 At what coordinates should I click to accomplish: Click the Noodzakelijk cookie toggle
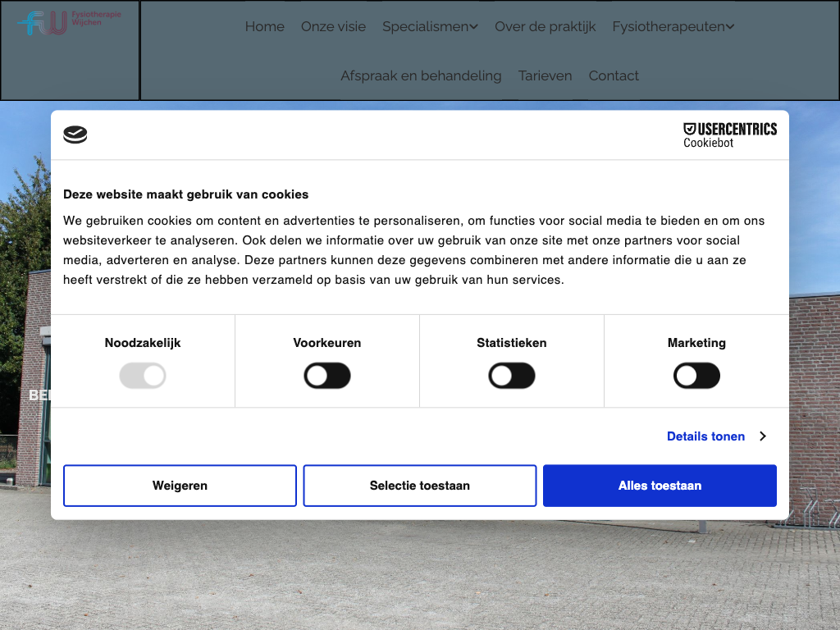tap(143, 377)
